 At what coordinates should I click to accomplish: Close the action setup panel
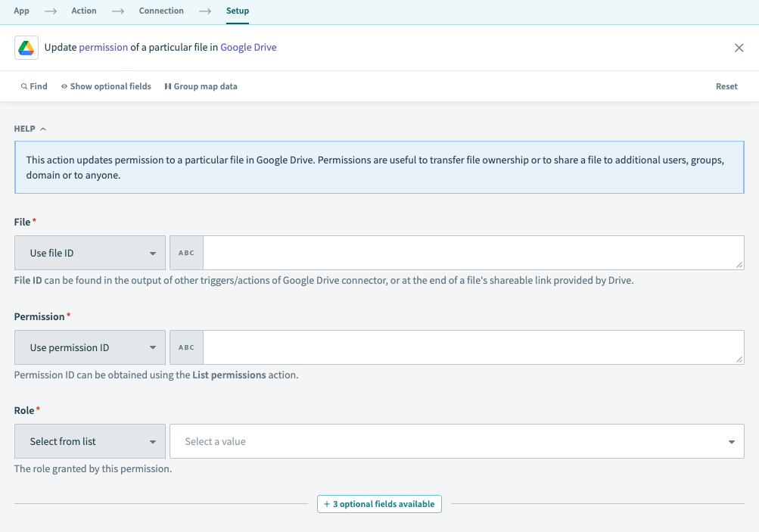pyautogui.click(x=739, y=48)
